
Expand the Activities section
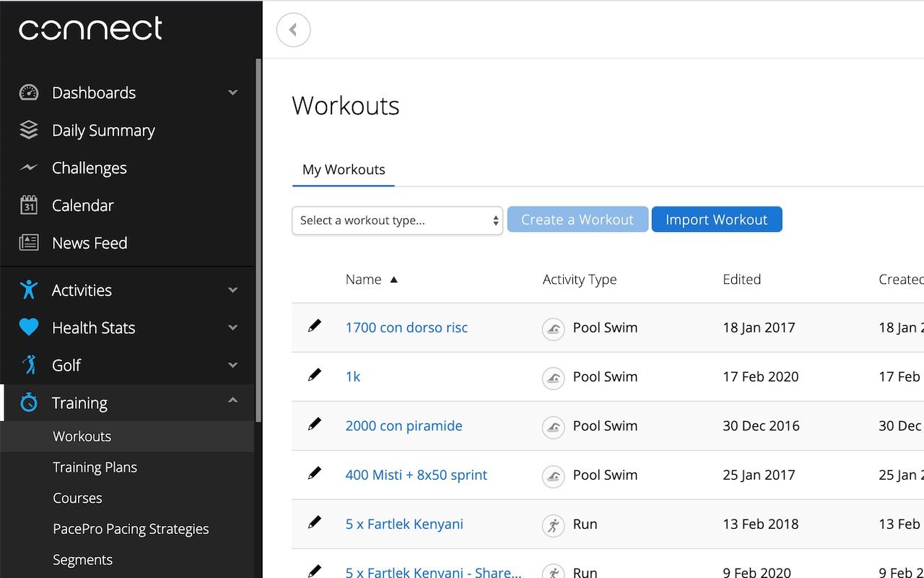pos(232,290)
